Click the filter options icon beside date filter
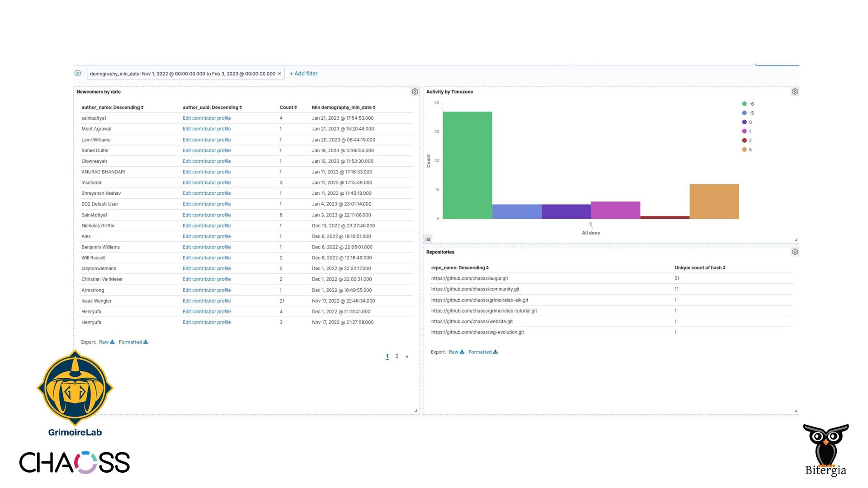 [78, 73]
